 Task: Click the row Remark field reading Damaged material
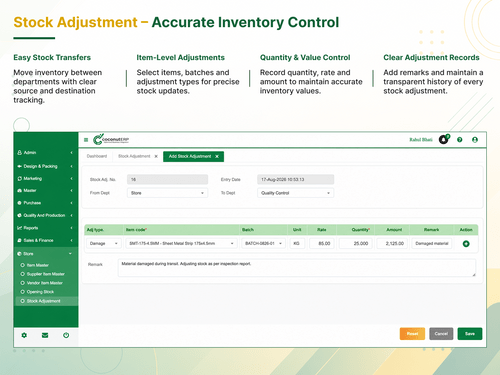click(432, 244)
